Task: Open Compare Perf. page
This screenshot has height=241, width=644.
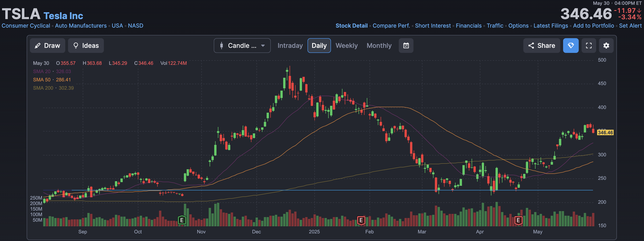Action: [x=391, y=26]
